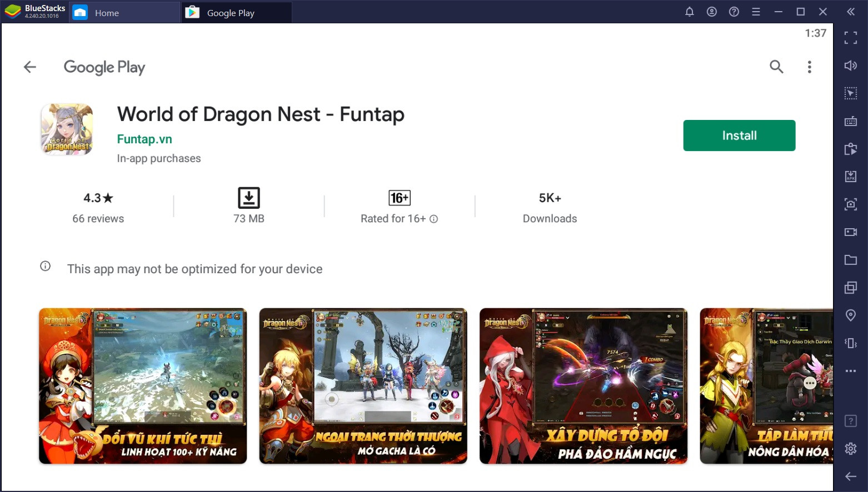
Task: Open Google Play search
Action: 776,67
